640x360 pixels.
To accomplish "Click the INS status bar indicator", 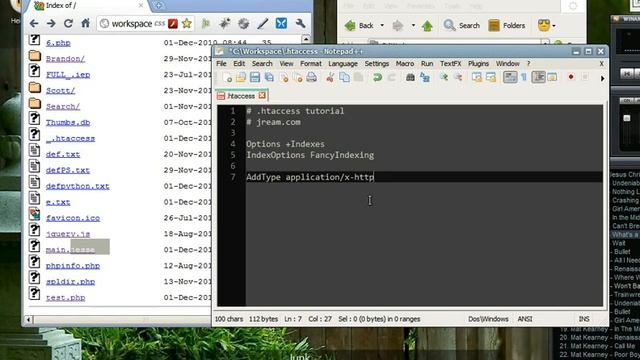I will 584,319.
